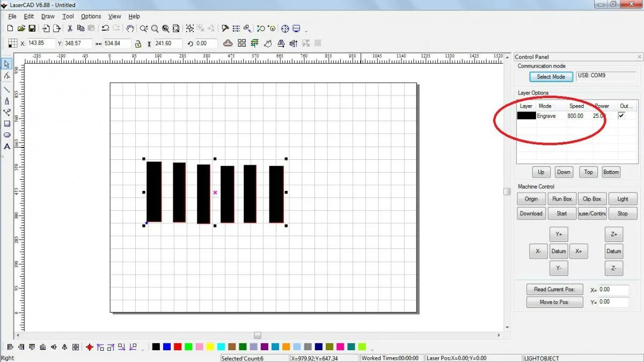Click the Import file icon
This screenshot has height=362, width=644.
(46, 28)
